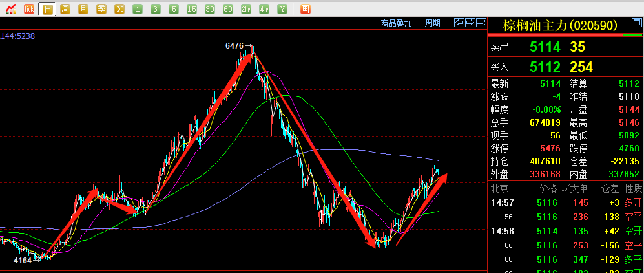Click the 现手 value 56
644x273 pixels.
[x=556, y=135]
